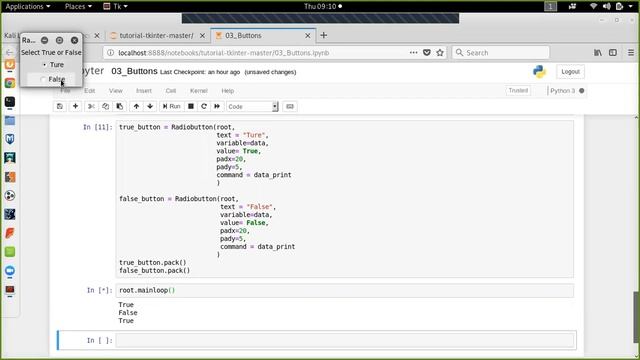The image size is (640, 360).
Task: Cut selected cells with scissors icon
Action: coord(91,107)
